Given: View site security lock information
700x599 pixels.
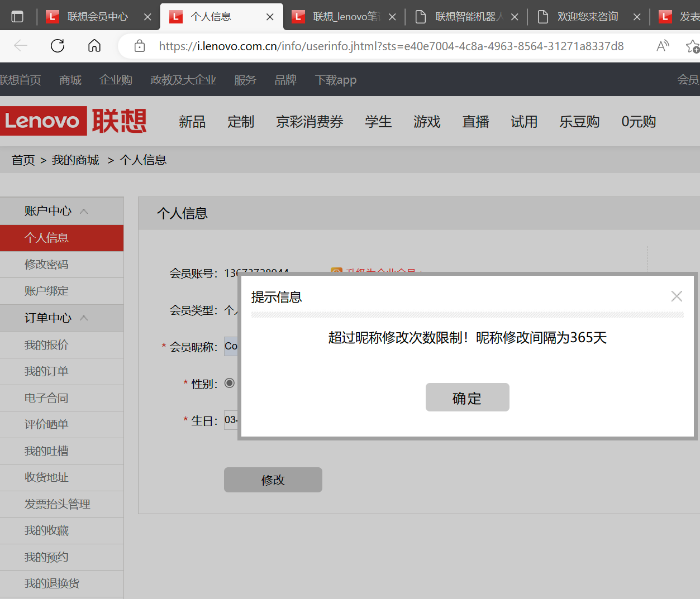Looking at the screenshot, I should click(140, 46).
